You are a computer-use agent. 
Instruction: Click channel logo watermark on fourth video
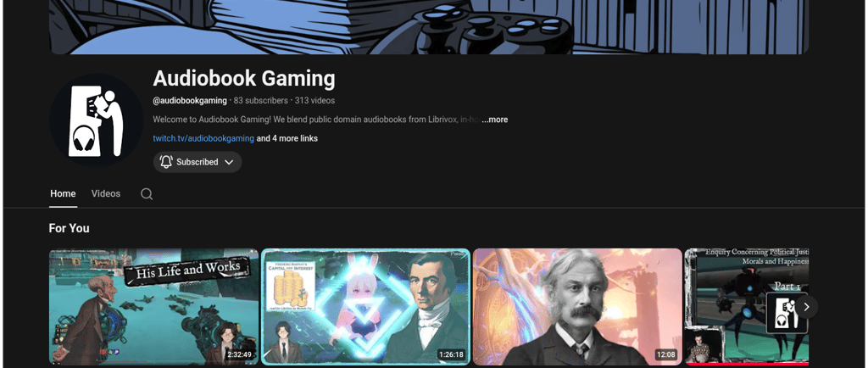coord(787,313)
